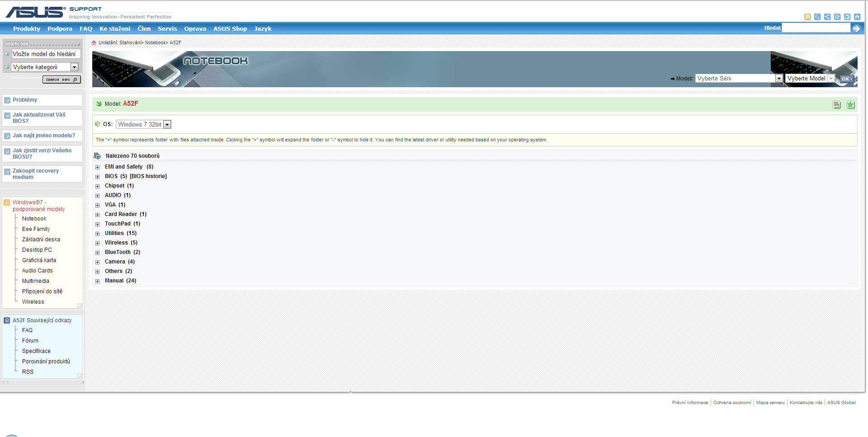Expand the Camera folder
868x437 pixels.
tap(97, 262)
